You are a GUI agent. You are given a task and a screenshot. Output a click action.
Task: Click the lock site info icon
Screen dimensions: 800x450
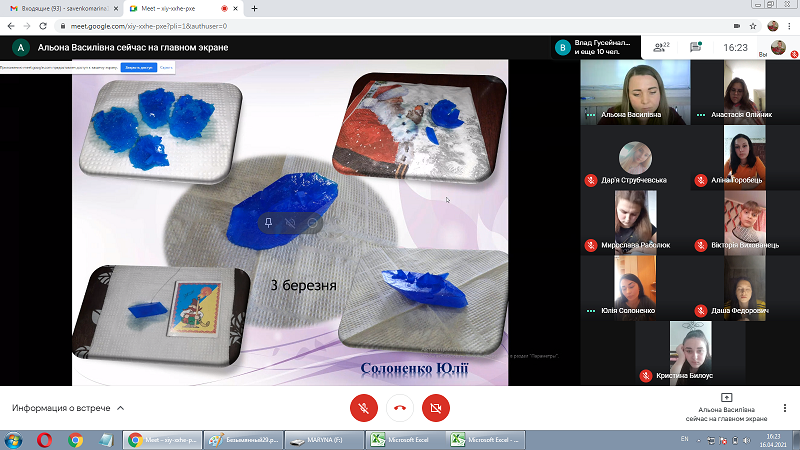pos(63,26)
